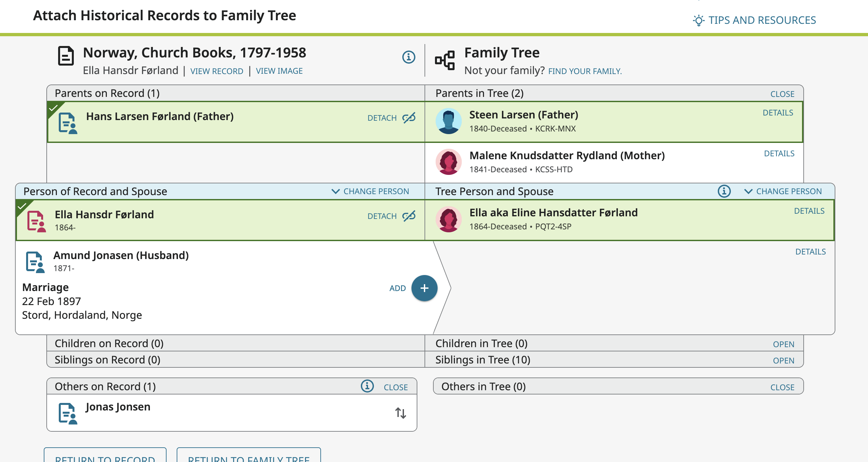Click info icon in Tree Person and Spouse header
Viewport: 868px width, 462px height.
[724, 191]
